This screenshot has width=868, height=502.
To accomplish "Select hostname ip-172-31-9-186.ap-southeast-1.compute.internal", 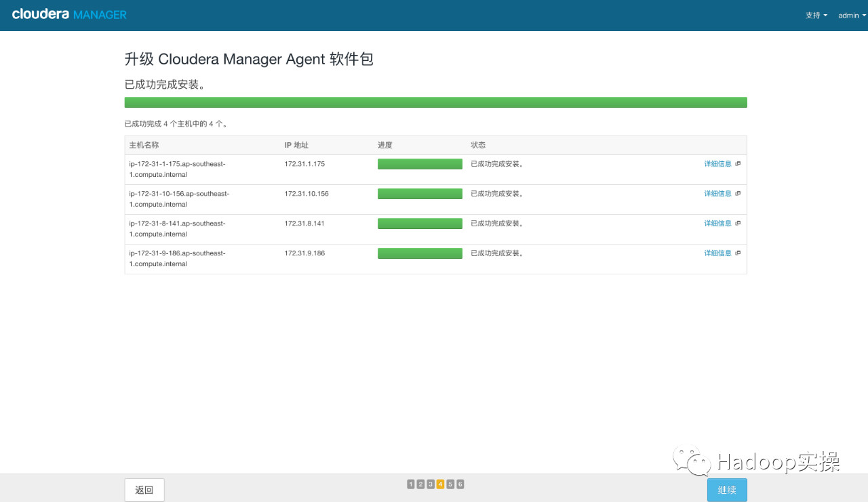I will pyautogui.click(x=178, y=259).
